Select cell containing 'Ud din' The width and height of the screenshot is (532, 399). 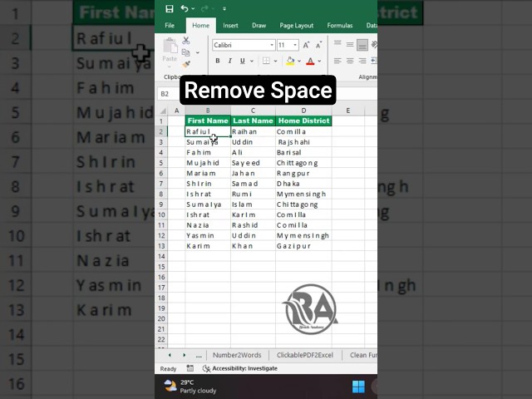click(253, 142)
